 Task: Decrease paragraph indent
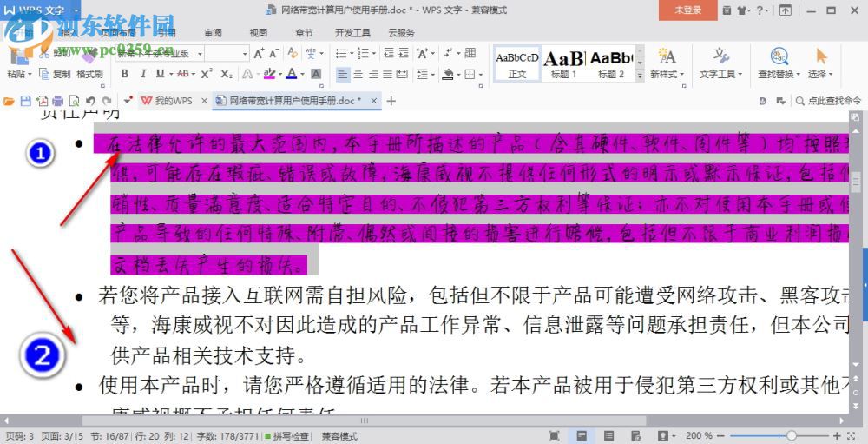[388, 53]
